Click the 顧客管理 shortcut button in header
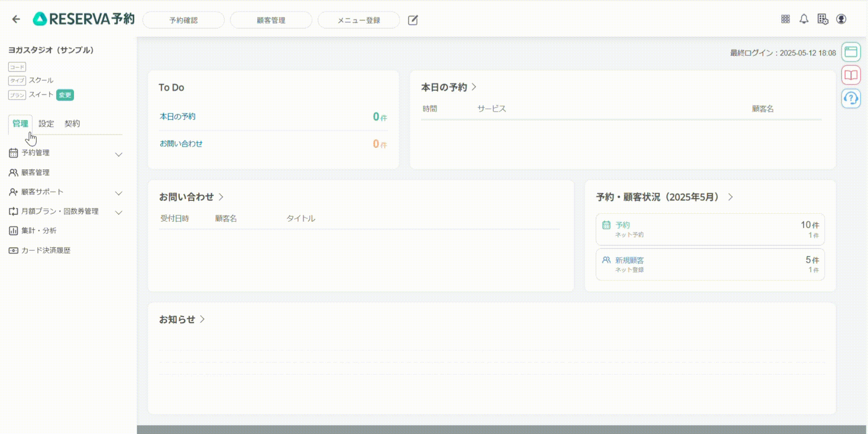The image size is (868, 434). point(271,20)
